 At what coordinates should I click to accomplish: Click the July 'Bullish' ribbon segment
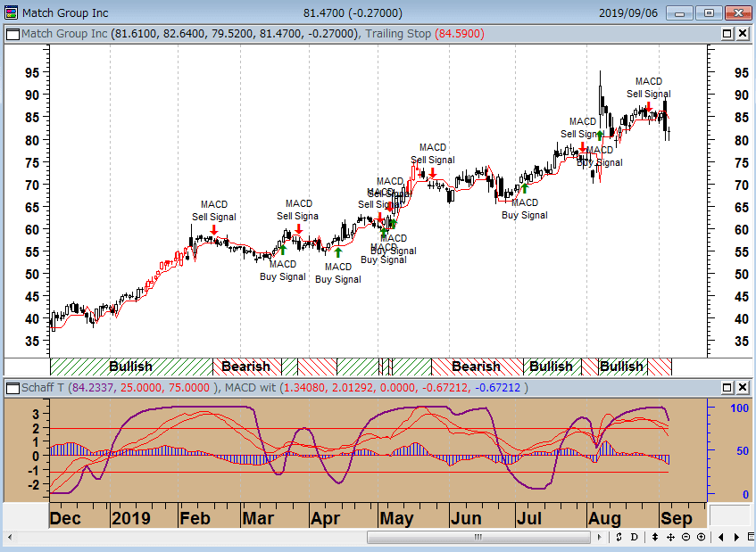tap(552, 367)
